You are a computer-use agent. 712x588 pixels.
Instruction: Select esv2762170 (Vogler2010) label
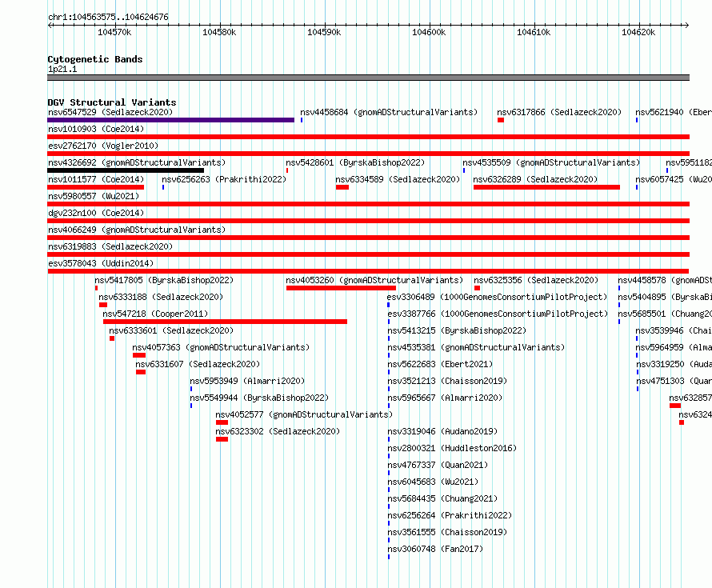coord(103,146)
